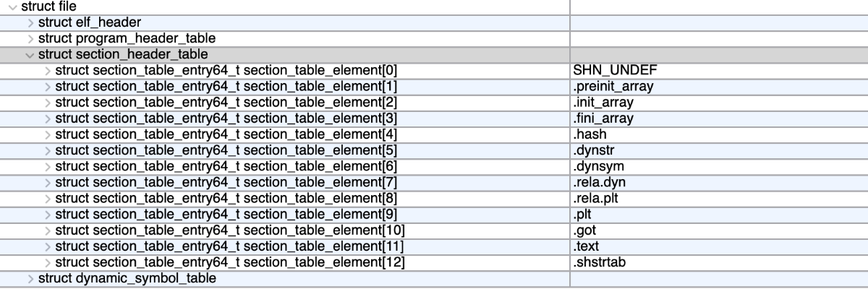Click the SHN_UNDEF value cell
This screenshot has height=289, width=868.
click(719, 71)
